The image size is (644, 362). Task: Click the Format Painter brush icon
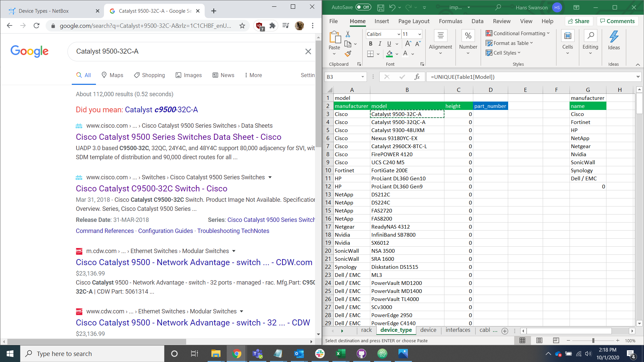pyautogui.click(x=348, y=54)
